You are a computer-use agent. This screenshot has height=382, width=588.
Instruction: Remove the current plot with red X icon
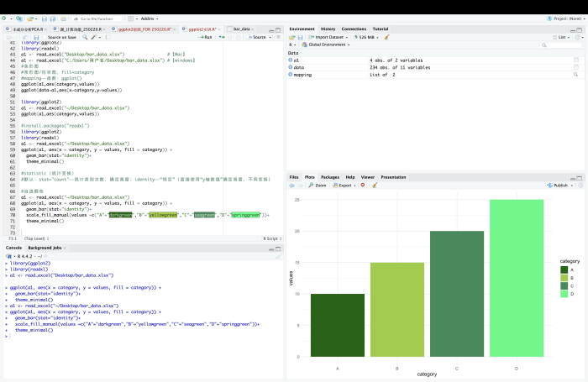(363, 185)
